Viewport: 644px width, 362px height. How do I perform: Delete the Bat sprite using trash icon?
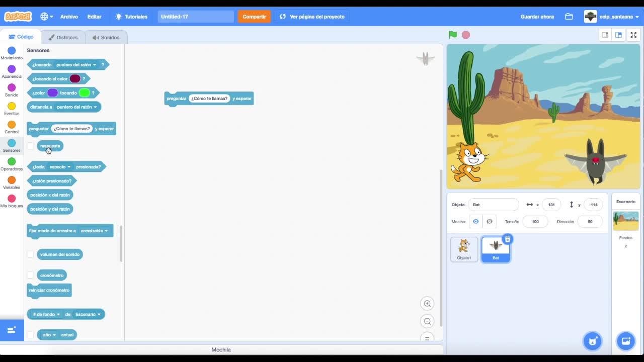tap(508, 239)
